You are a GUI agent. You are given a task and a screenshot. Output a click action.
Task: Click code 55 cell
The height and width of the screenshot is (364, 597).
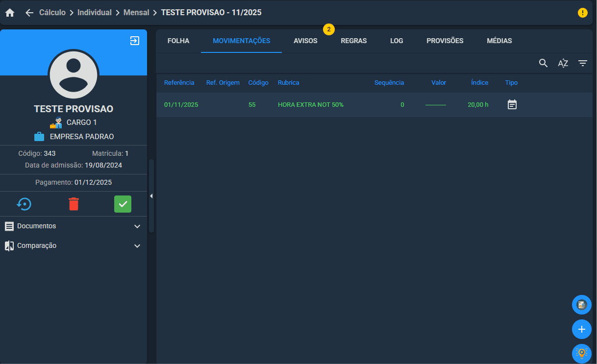pyautogui.click(x=252, y=104)
